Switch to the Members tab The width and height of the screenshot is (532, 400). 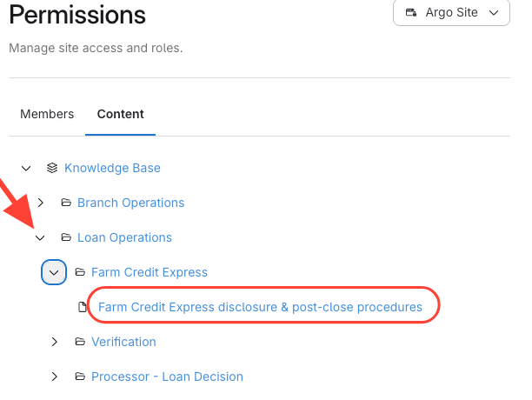[x=47, y=114]
